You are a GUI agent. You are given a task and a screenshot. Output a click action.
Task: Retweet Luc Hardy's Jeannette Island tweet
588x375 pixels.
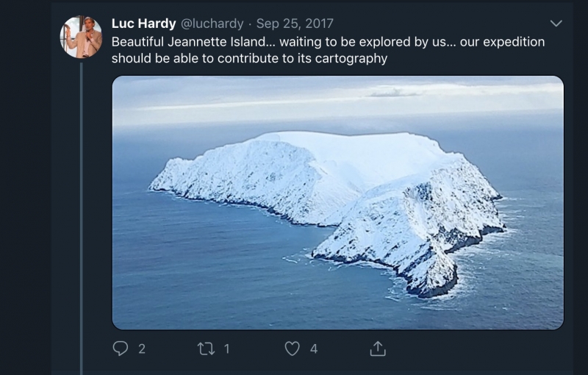click(206, 349)
